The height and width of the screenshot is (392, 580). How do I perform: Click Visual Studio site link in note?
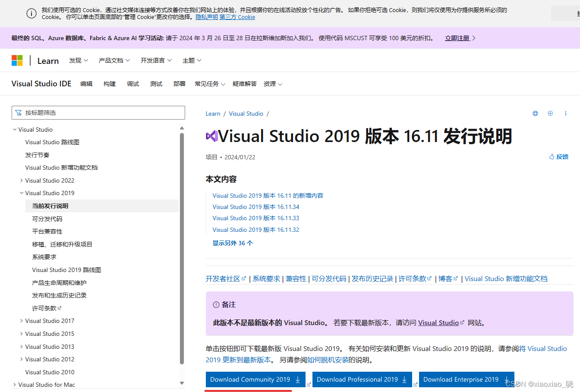pos(441,323)
